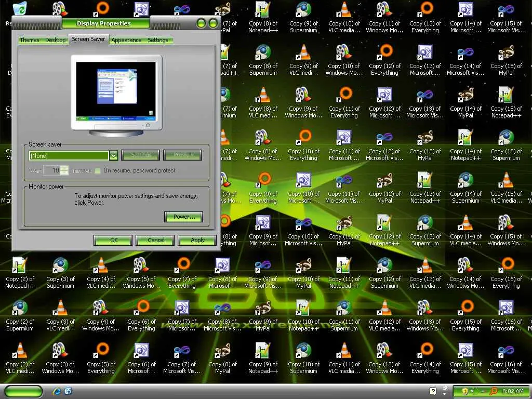
Task: Select Copy (10) of VLC media icon
Action: 344,9
